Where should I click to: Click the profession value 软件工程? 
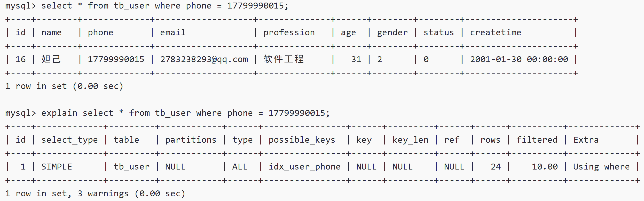[x=284, y=59]
